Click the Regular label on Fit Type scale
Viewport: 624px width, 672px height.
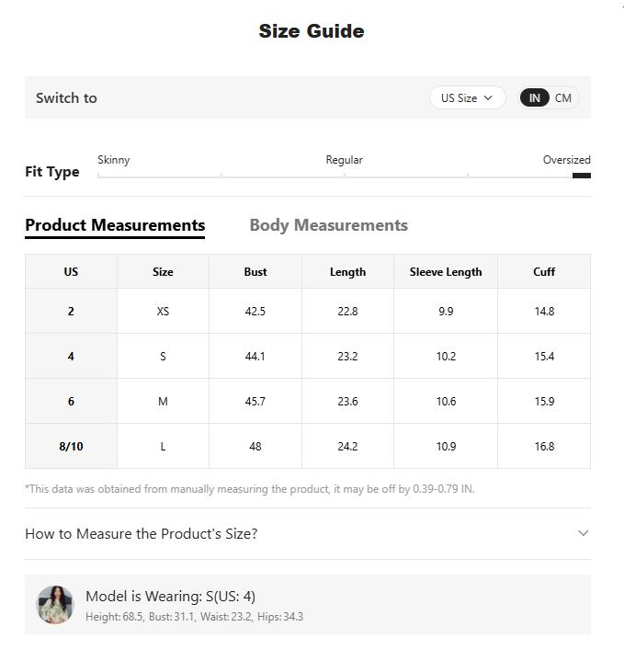344,160
